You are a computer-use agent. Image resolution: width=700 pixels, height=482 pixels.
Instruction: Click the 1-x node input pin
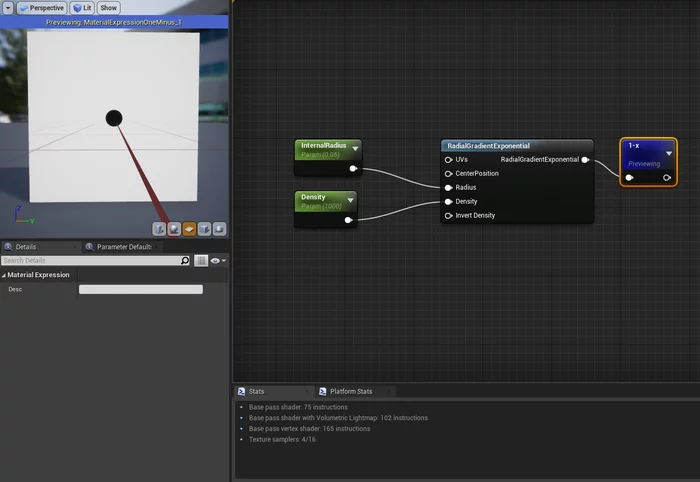click(629, 178)
